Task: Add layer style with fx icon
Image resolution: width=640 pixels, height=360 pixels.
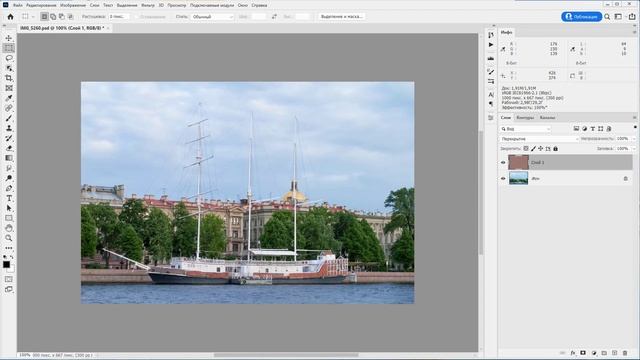Action: click(573, 353)
